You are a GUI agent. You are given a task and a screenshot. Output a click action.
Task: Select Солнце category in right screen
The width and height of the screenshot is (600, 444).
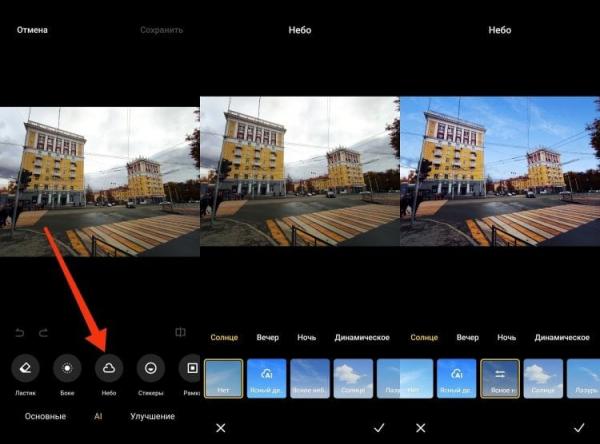coord(424,338)
